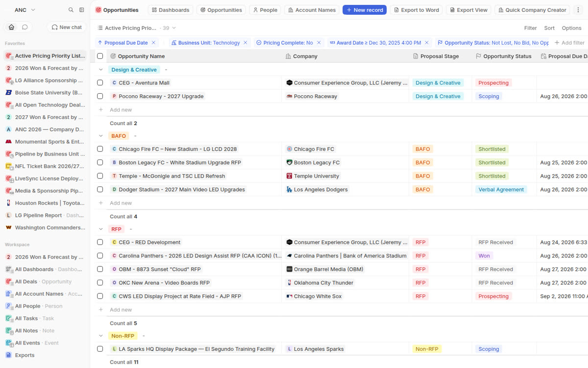This screenshot has height=368, width=588.
Task: Open the chat bubble icon in sidebar
Action: click(x=24, y=27)
